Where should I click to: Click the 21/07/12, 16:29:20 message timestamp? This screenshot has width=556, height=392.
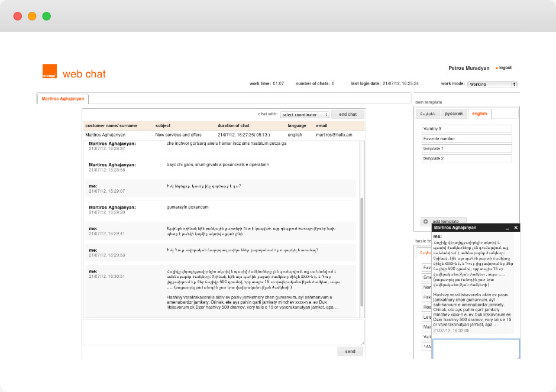106,212
